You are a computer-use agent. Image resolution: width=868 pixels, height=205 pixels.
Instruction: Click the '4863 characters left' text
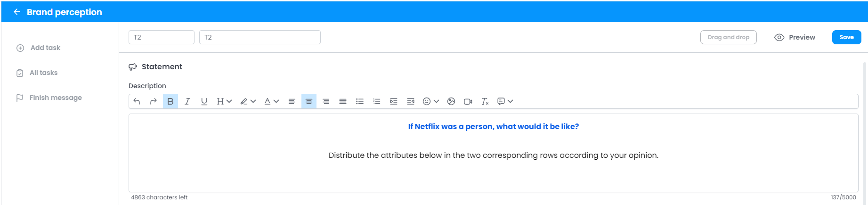tap(159, 197)
